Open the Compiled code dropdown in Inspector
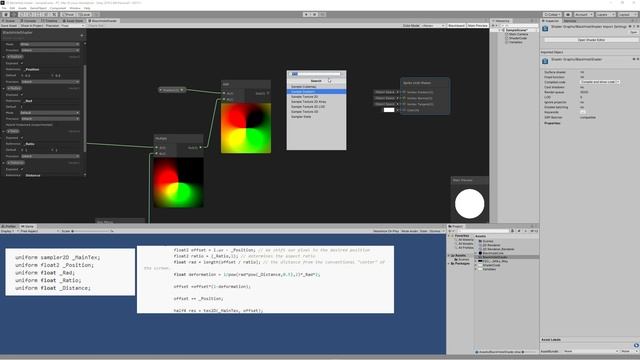640x360 pixels. point(600,82)
